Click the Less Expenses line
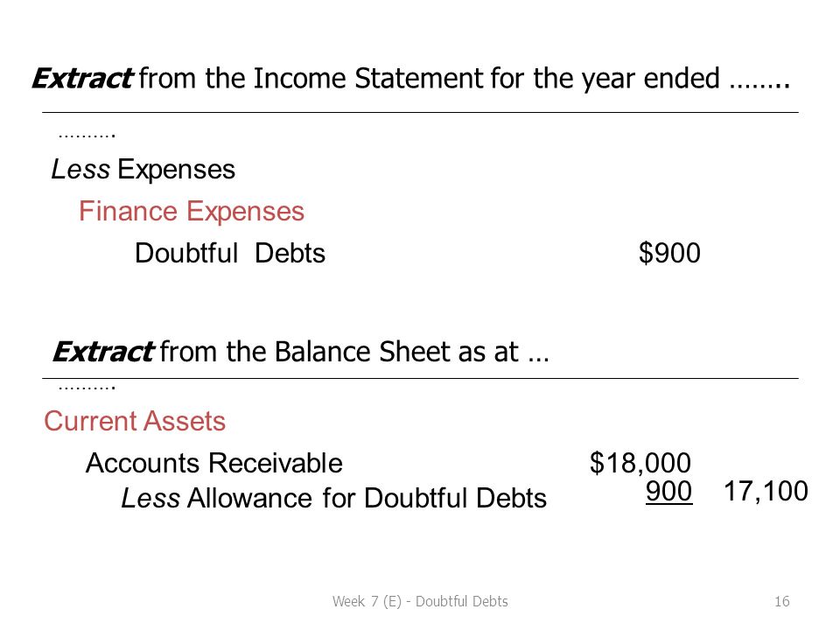Screen dimensions: 840x630 click(x=143, y=170)
